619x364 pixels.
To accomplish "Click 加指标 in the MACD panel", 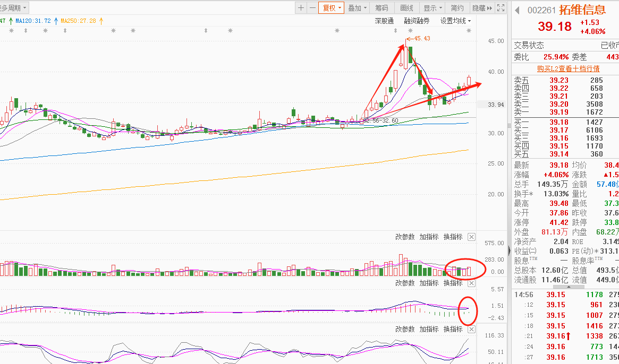I will [429, 283].
